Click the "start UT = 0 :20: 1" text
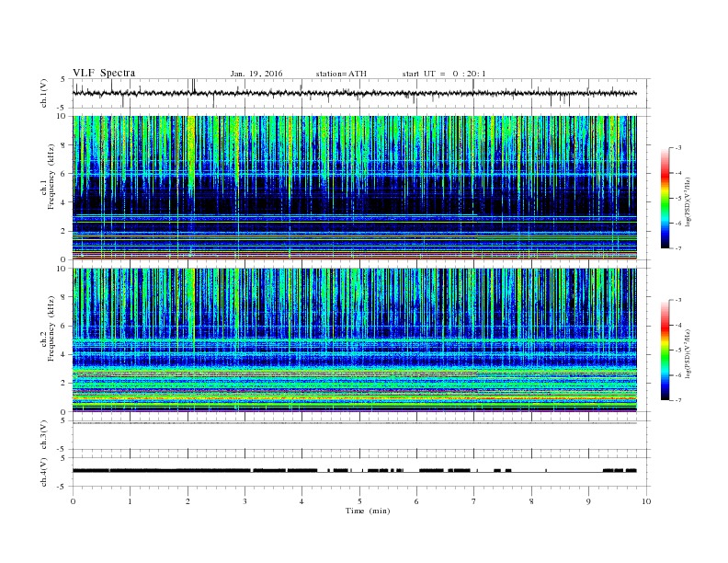The width and height of the screenshot is (728, 563). tap(444, 74)
